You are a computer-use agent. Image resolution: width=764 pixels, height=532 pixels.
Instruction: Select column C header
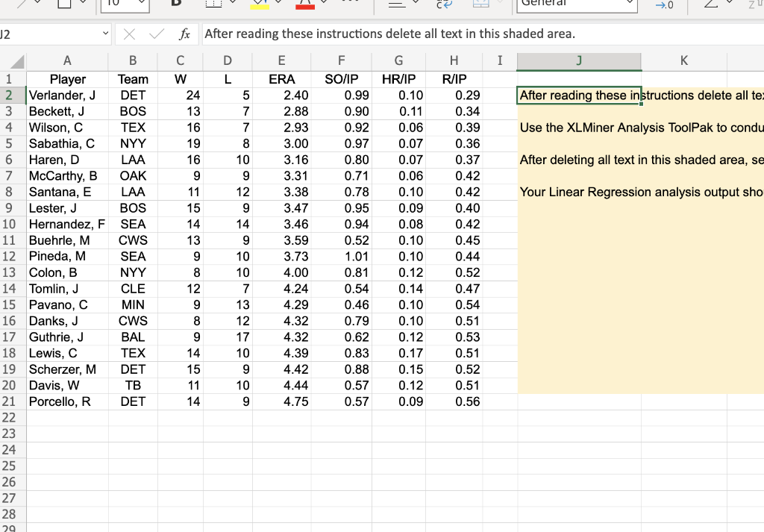click(x=181, y=61)
